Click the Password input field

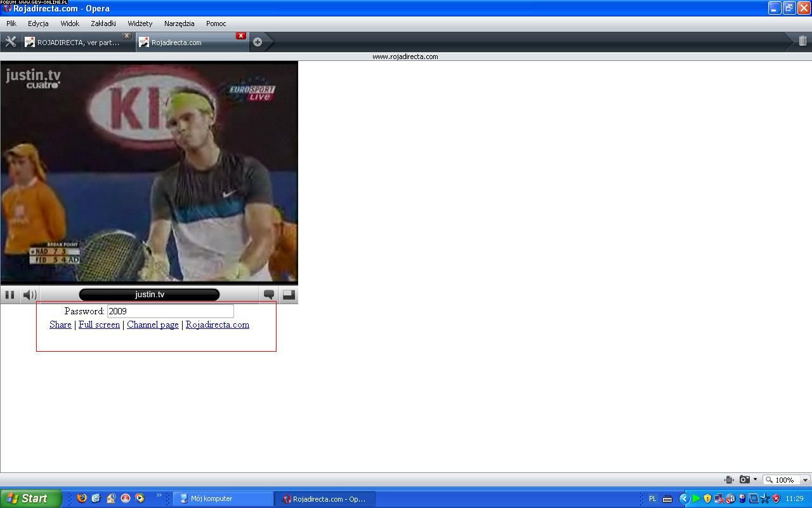coord(170,311)
